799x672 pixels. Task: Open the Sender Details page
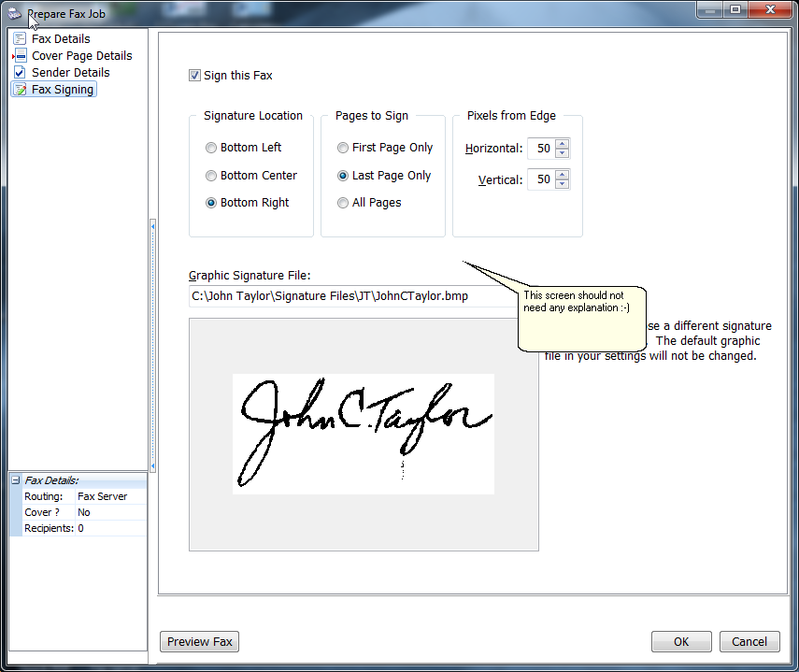click(x=70, y=73)
